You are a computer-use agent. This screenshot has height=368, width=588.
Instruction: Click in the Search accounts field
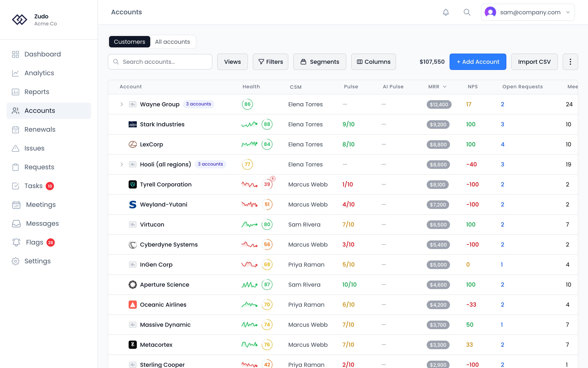click(160, 62)
